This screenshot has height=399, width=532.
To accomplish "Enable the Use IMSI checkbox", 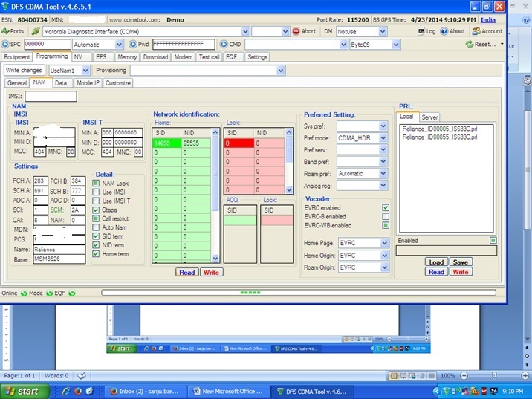I will [x=96, y=192].
